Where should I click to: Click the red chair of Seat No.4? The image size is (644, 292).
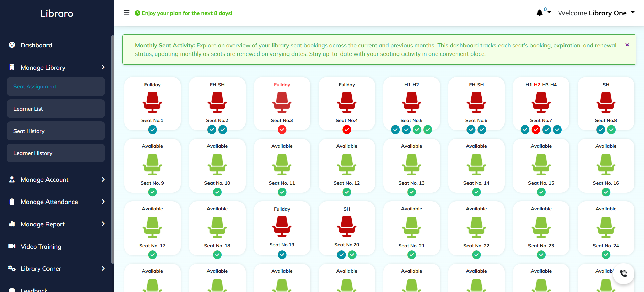tap(347, 102)
